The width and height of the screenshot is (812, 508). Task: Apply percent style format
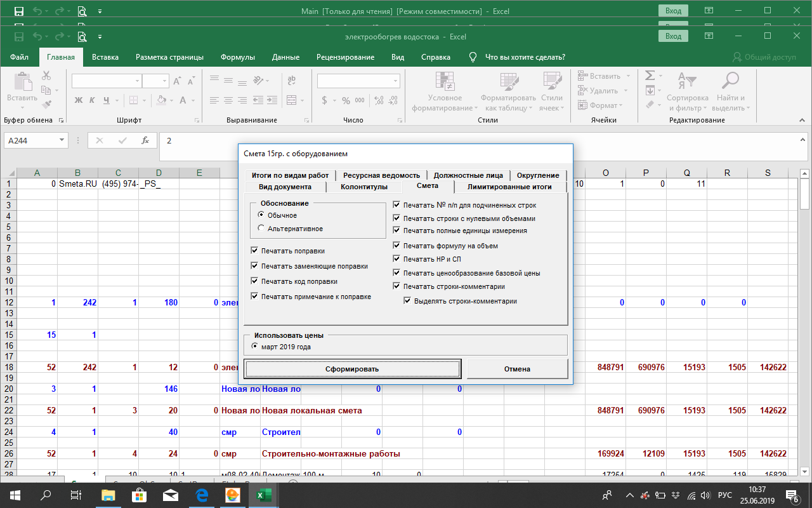tap(346, 100)
